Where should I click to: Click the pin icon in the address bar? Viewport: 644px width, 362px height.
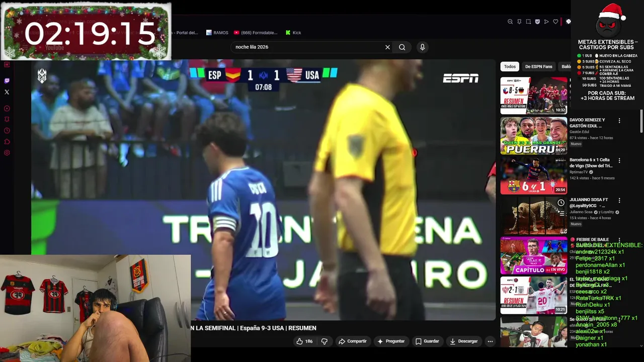(519, 22)
